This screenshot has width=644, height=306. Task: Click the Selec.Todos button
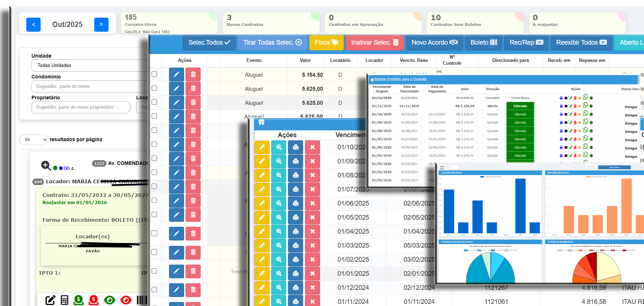tap(209, 42)
